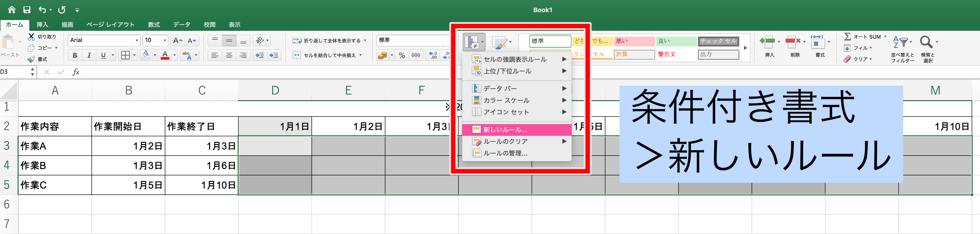Click the Home icon in title bar
The width and height of the screenshot is (980, 234).
(x=12, y=10)
